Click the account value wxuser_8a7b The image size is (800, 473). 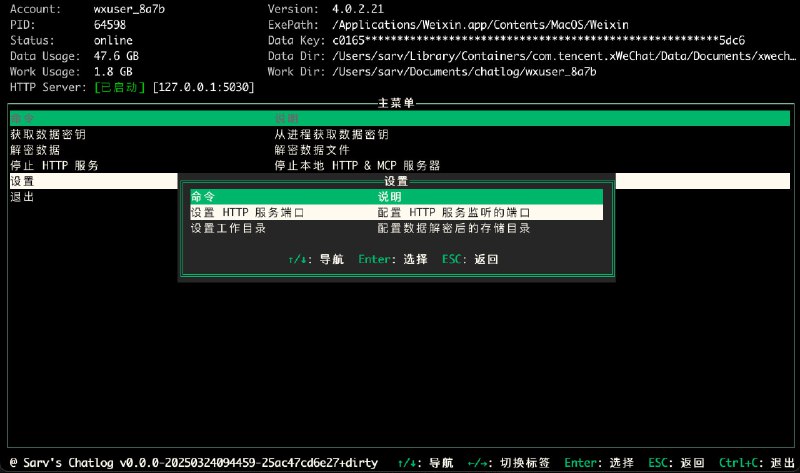(x=129, y=9)
